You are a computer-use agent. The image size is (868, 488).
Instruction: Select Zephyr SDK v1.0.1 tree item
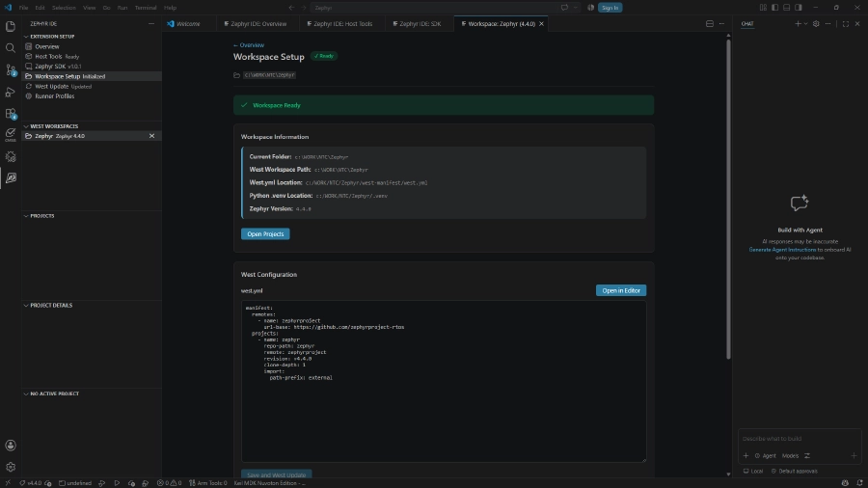[x=92, y=67]
